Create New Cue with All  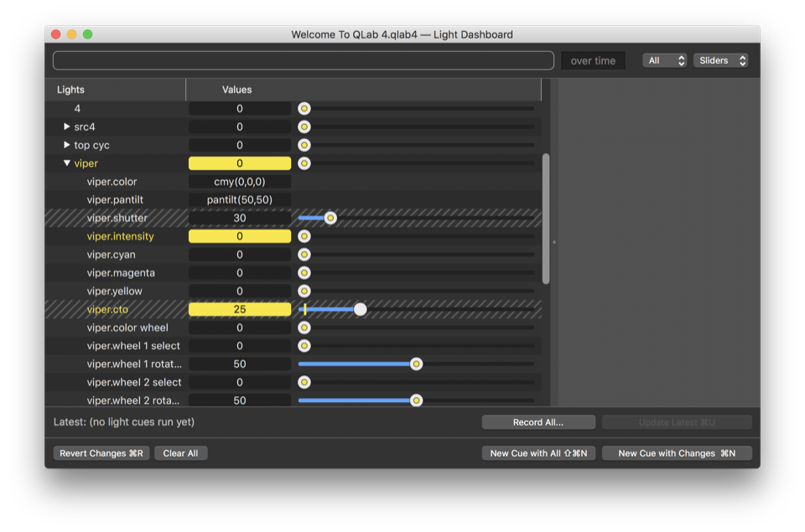[538, 453]
